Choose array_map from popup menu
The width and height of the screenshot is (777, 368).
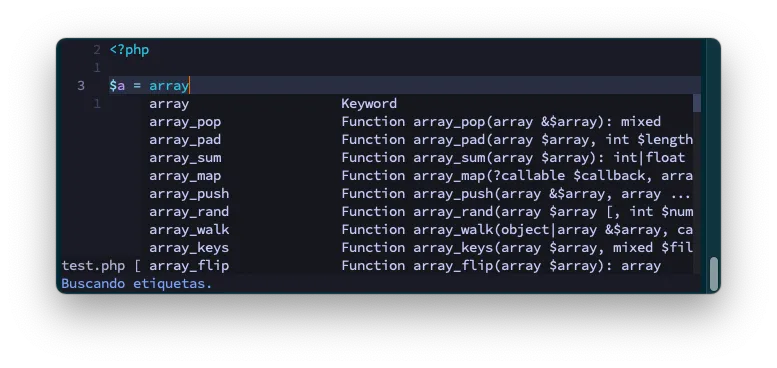[x=421, y=176]
